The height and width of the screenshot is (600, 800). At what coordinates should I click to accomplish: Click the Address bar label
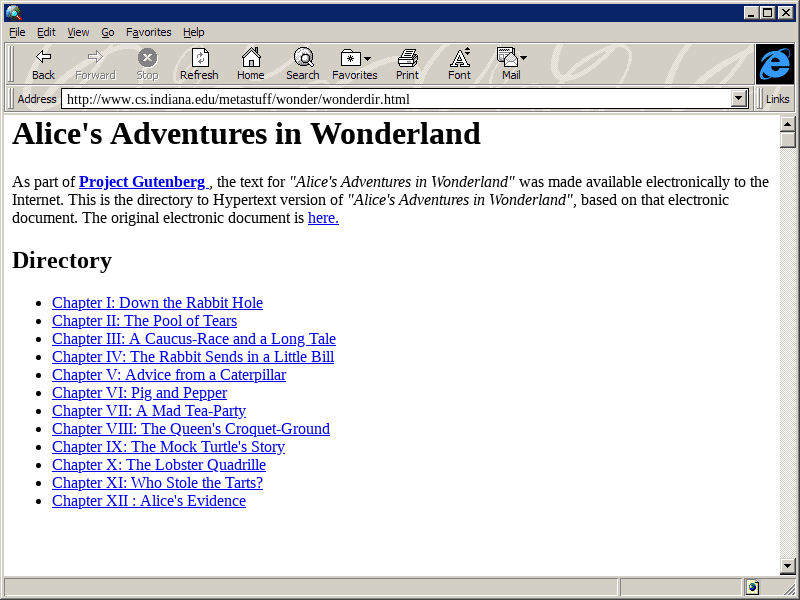[37, 99]
